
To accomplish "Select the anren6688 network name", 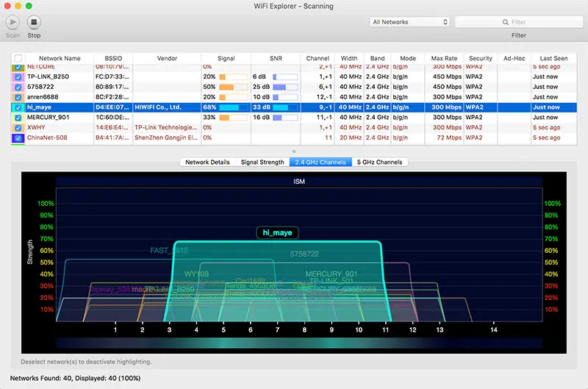I will (43, 97).
